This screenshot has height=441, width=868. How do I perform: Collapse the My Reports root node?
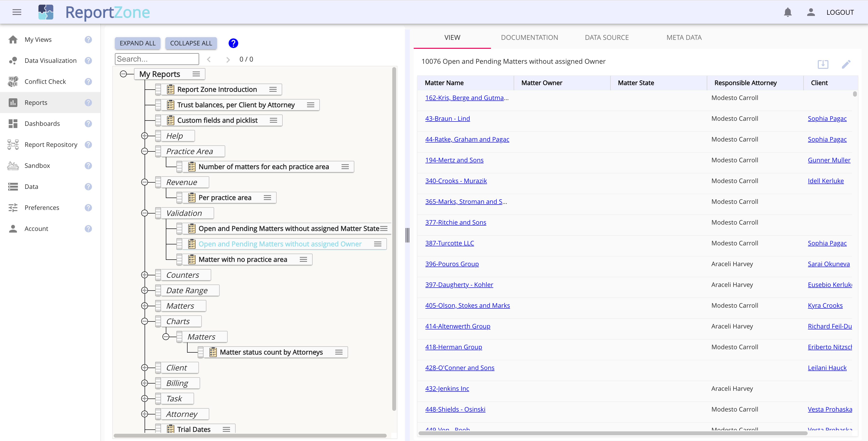pos(123,74)
